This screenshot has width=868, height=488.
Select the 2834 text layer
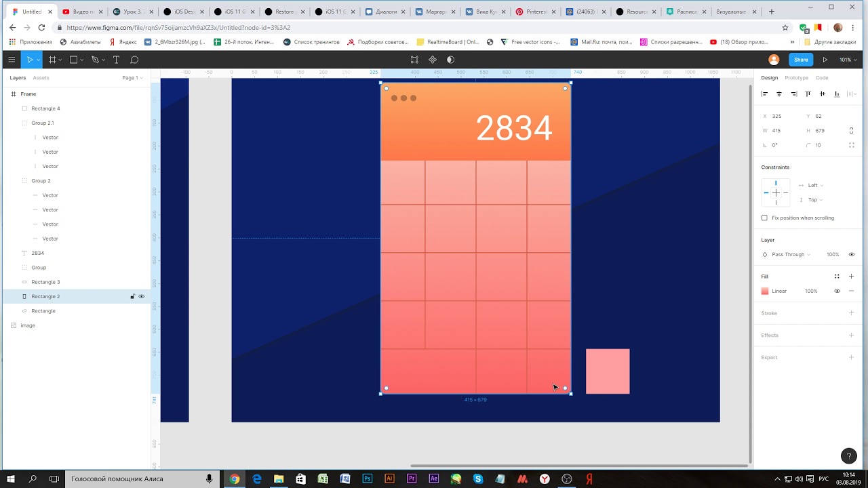pos(37,253)
